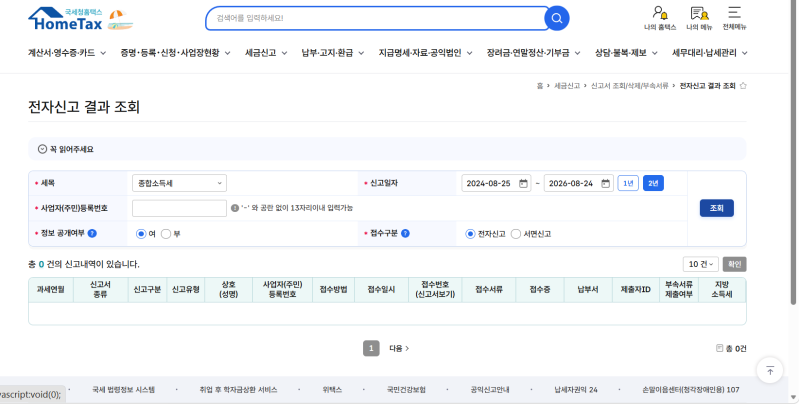Open 취업 후 학자금상환 서비스 link
This screenshot has width=800, height=404.
(x=238, y=390)
